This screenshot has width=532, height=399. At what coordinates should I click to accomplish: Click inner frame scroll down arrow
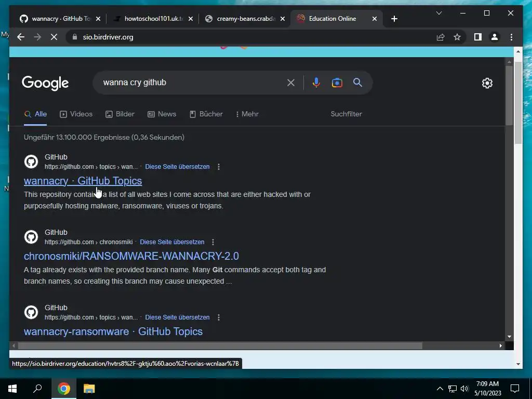point(509,337)
